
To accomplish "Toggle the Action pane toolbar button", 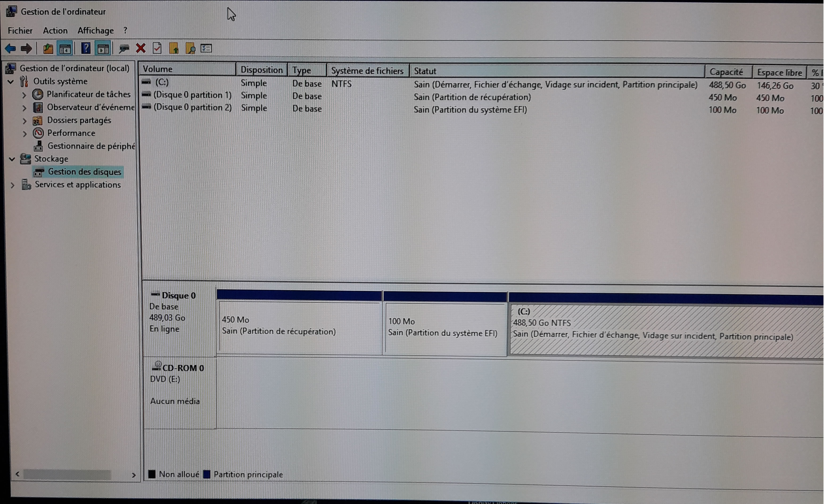I will (103, 49).
